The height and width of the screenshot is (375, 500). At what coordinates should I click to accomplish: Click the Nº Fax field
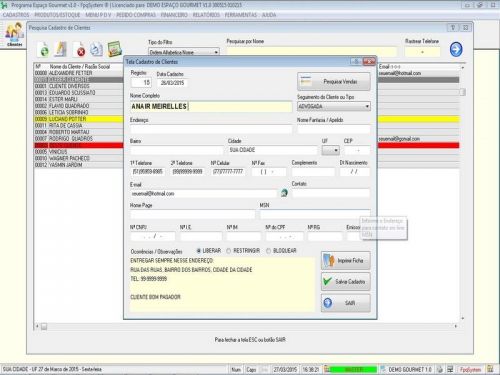269,172
